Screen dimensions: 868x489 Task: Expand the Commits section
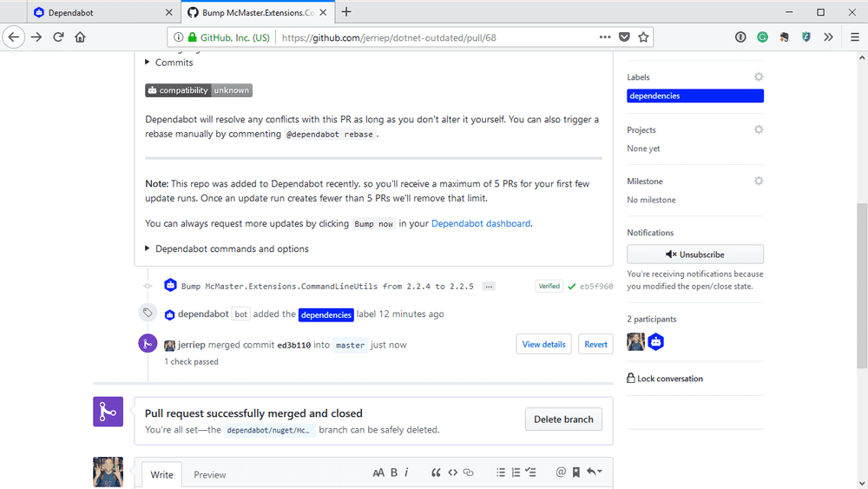[x=169, y=63]
